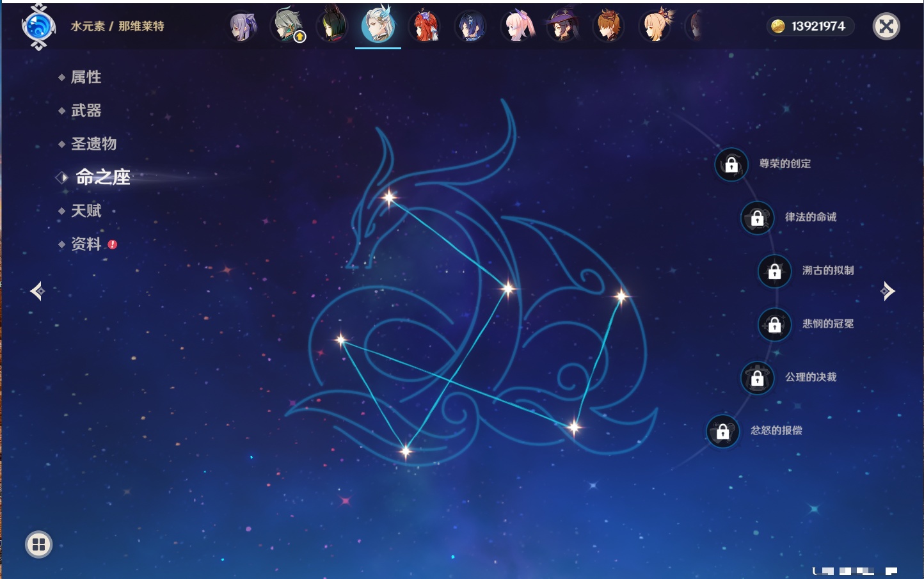
Task: Open the 圣遗物 artifacts menu
Action: pos(93,144)
